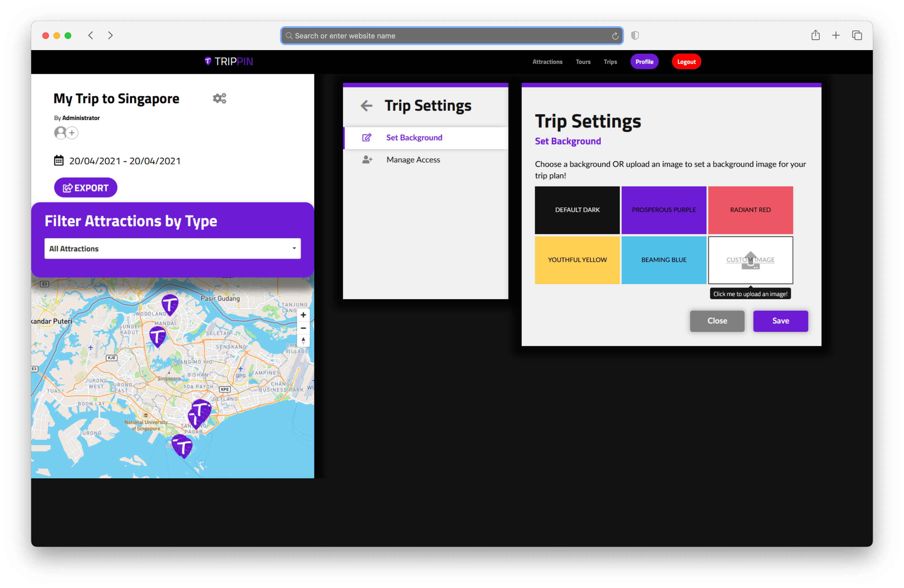
Task: Open the All Attractions filter dropdown
Action: [x=173, y=248]
